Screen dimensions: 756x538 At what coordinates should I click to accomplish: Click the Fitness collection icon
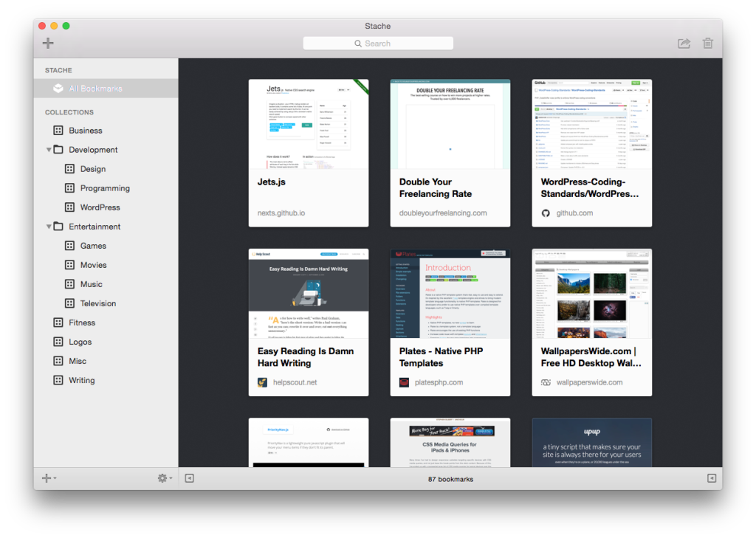(x=58, y=323)
